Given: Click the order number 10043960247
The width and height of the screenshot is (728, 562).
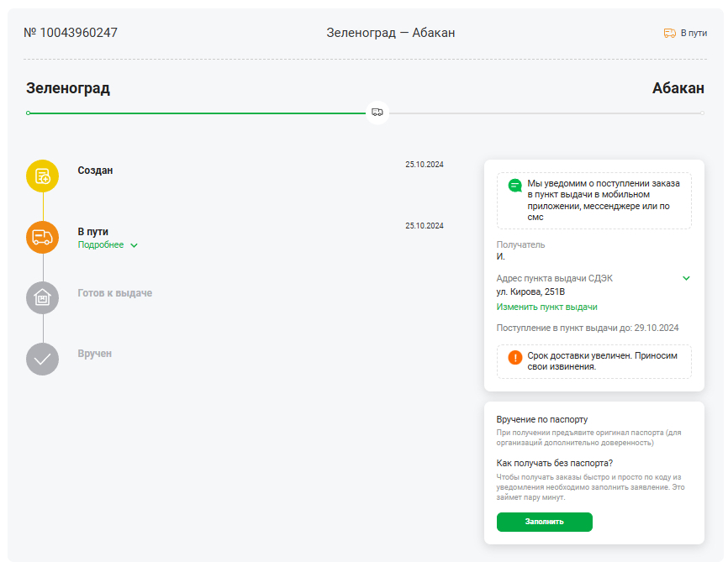Looking at the screenshot, I should [71, 33].
